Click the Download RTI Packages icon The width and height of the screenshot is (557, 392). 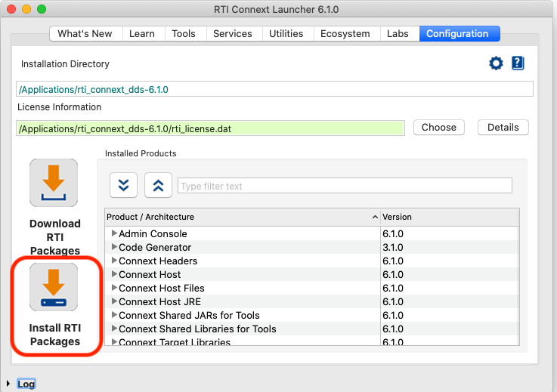pos(54,183)
